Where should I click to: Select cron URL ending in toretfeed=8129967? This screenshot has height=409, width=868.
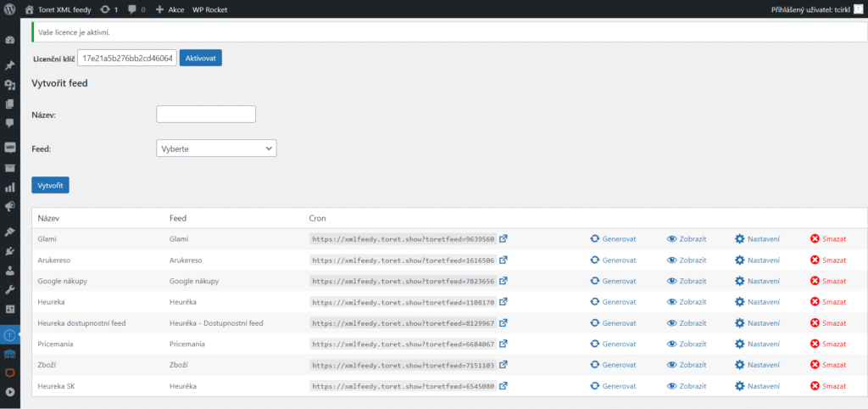point(403,323)
